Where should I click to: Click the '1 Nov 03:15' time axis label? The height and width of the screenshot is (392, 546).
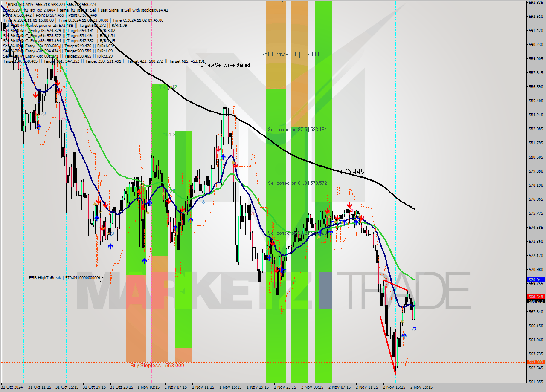point(148,387)
